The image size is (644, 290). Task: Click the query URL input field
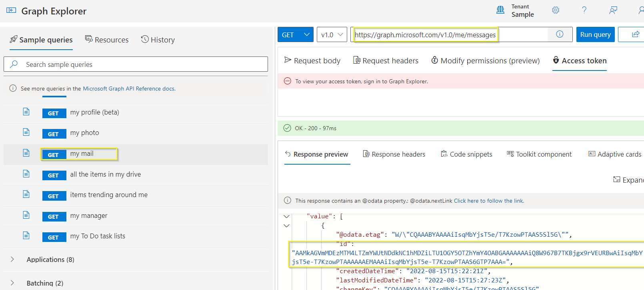tap(449, 34)
